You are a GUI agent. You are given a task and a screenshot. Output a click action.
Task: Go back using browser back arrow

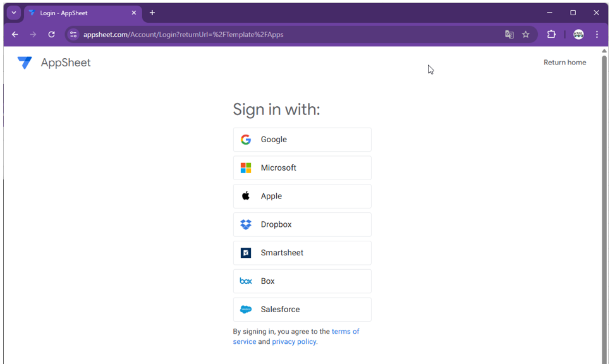(15, 35)
